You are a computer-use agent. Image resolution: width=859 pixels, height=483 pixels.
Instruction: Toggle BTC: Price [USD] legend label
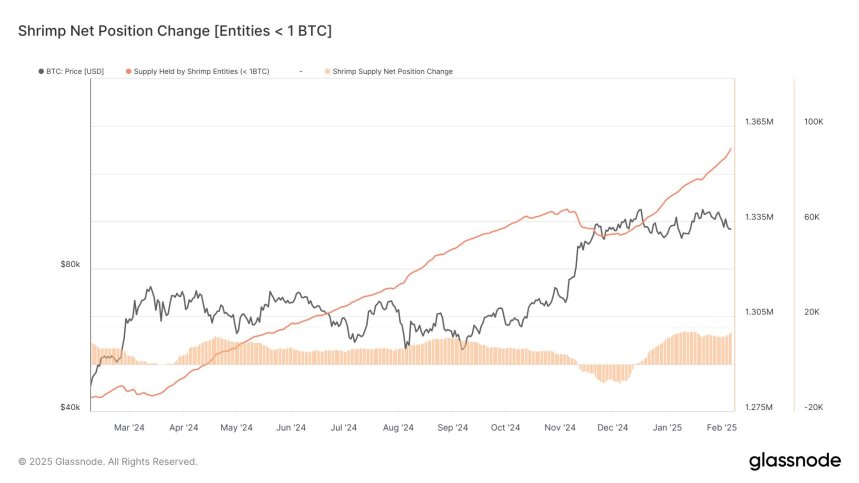73,71
